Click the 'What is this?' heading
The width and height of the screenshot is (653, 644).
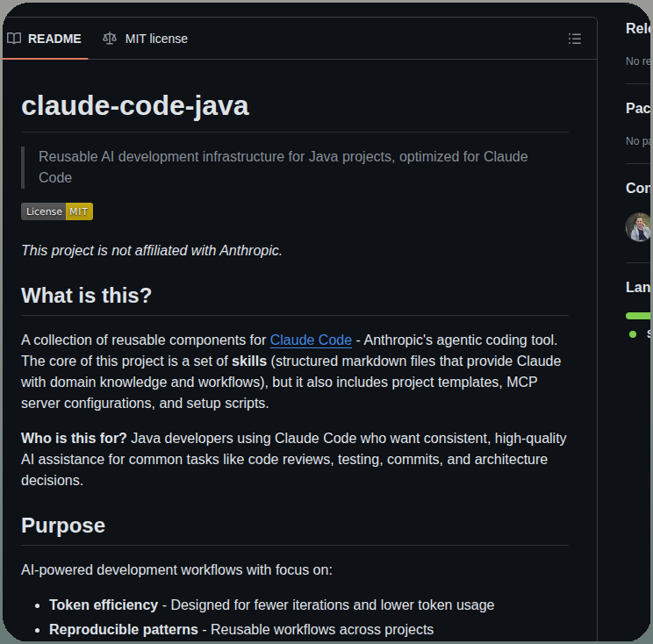87,296
